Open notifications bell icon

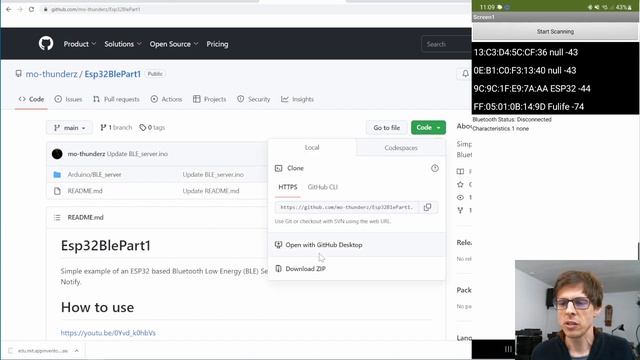click(465, 74)
